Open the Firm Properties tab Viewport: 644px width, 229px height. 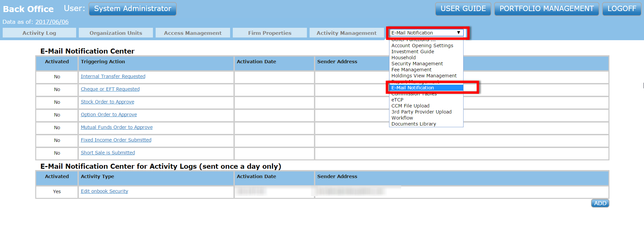click(x=270, y=33)
